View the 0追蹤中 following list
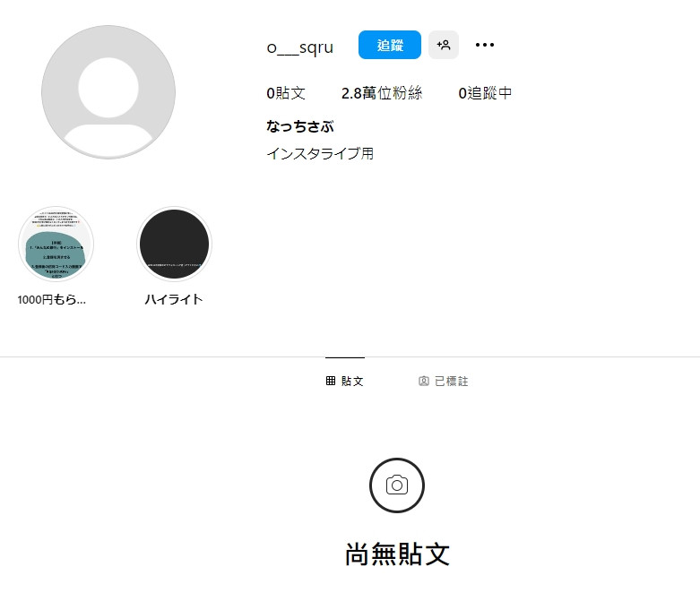700x601 pixels. tap(485, 93)
